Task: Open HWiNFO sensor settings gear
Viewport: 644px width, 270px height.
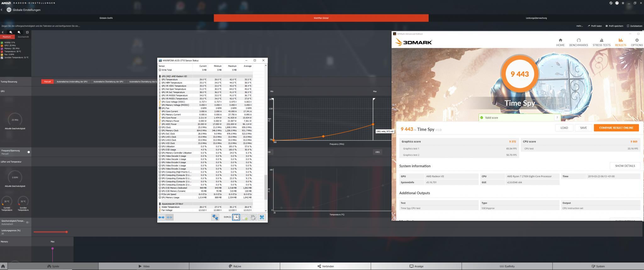Action: pos(253,217)
